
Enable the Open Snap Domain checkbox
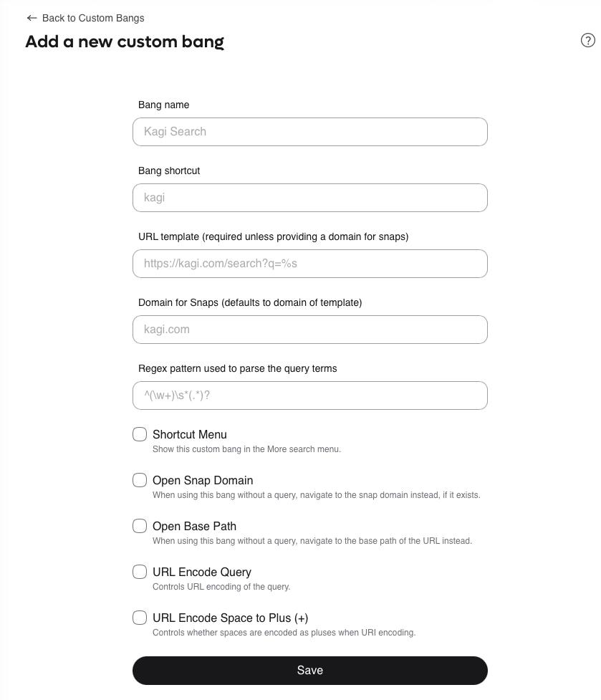tap(140, 480)
